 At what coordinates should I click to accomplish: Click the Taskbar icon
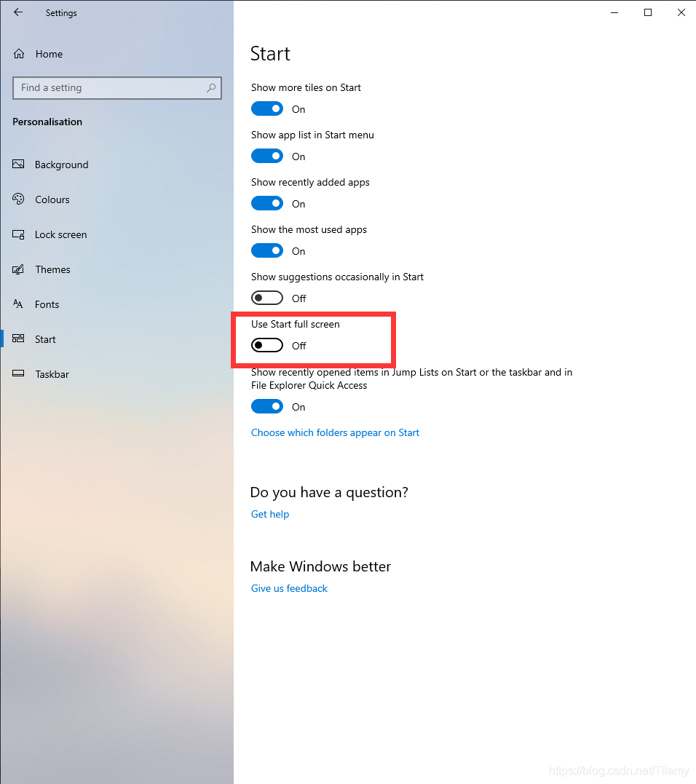[18, 373]
